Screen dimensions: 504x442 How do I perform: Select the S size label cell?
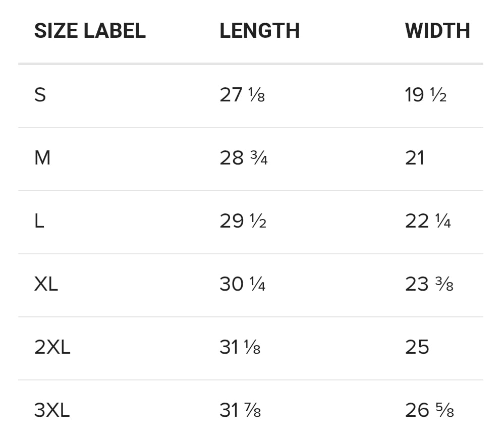(x=40, y=95)
